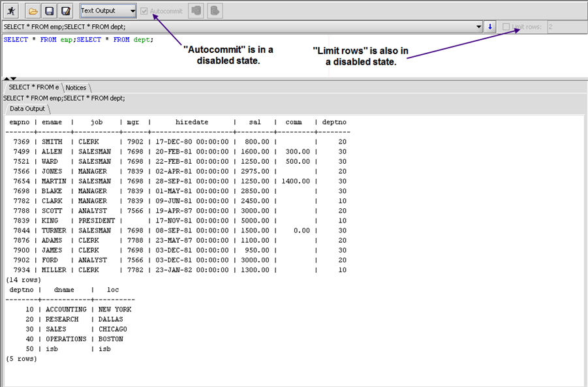Image resolution: width=588 pixels, height=387 pixels.
Task: Click location 'DALLAS'
Action: [111, 319]
